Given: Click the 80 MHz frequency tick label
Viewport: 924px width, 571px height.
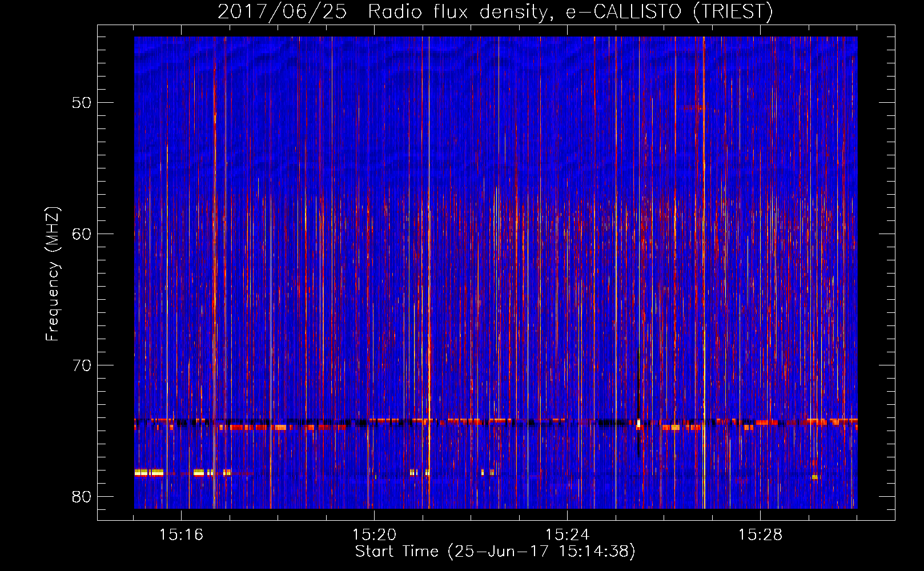Looking at the screenshot, I should click(82, 497).
